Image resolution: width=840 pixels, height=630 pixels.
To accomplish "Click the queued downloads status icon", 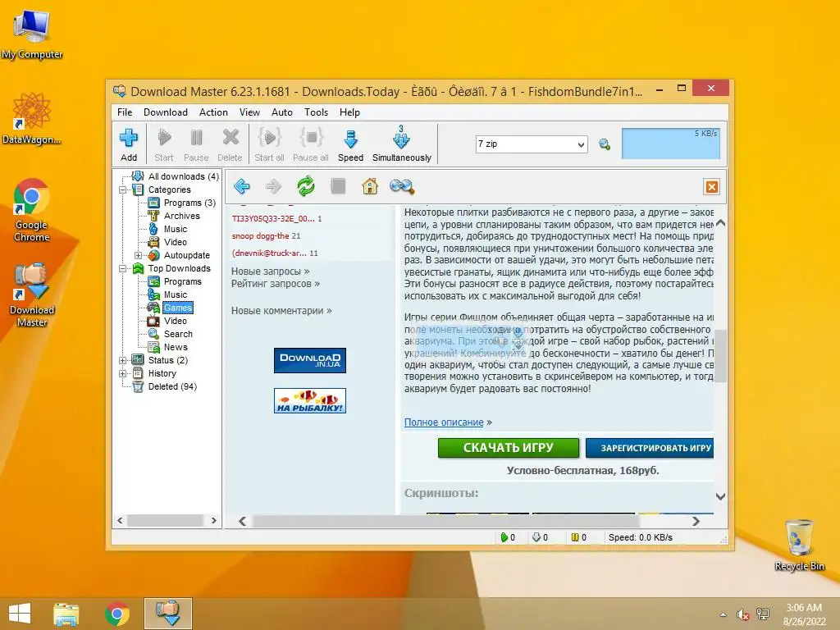I will (x=536, y=537).
